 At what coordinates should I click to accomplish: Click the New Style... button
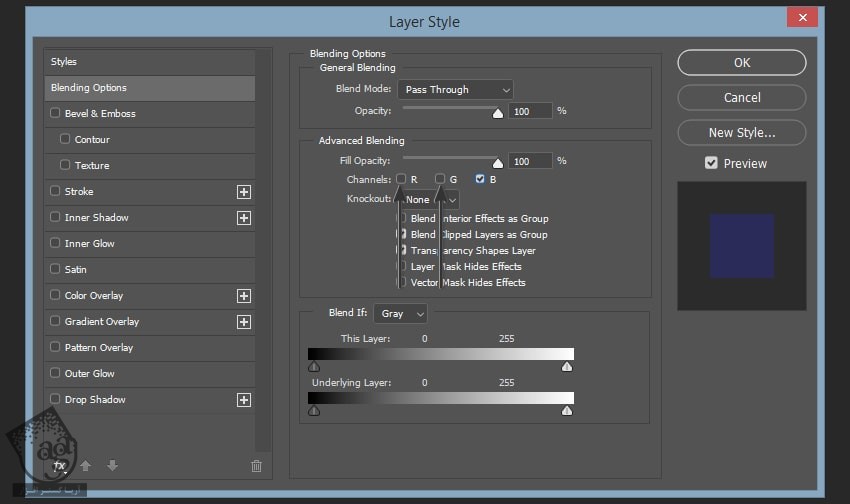(x=741, y=132)
